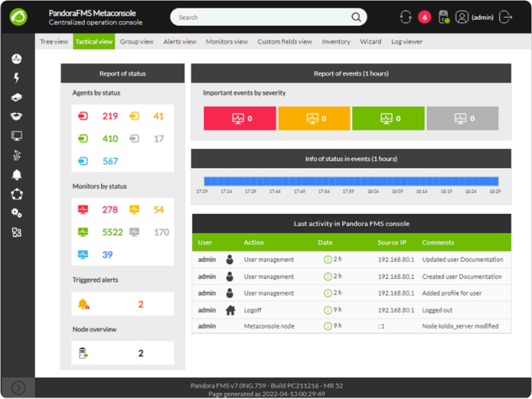The width and height of the screenshot is (532, 399).
Task: Click 'Added profile for user' comment
Action: tap(452, 293)
